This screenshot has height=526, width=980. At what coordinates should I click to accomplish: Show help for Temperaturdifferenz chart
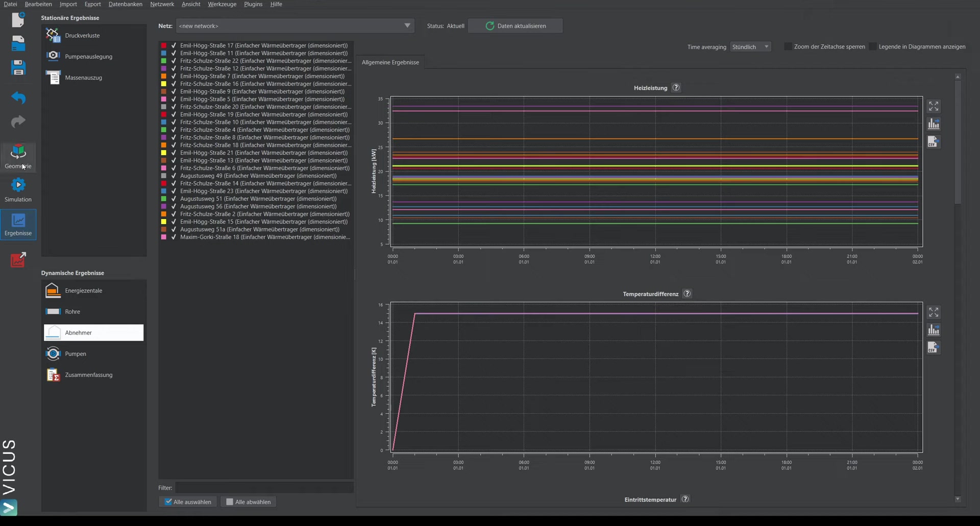[x=687, y=294]
